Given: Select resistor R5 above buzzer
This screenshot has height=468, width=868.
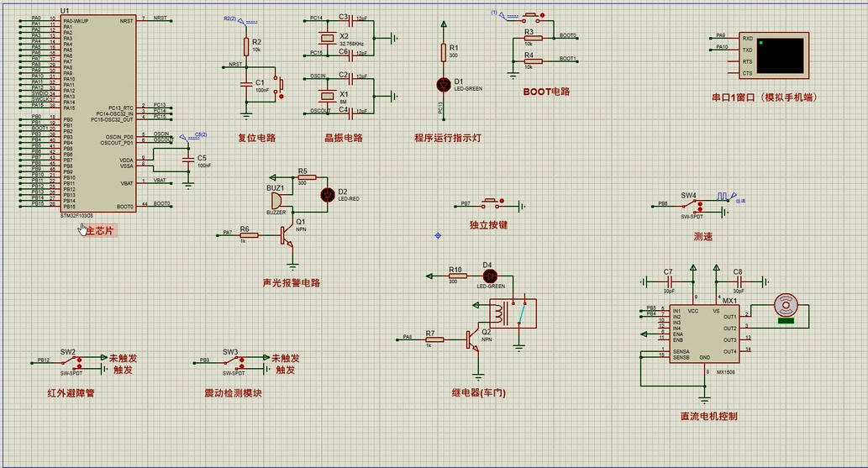Looking at the screenshot, I should (x=307, y=178).
